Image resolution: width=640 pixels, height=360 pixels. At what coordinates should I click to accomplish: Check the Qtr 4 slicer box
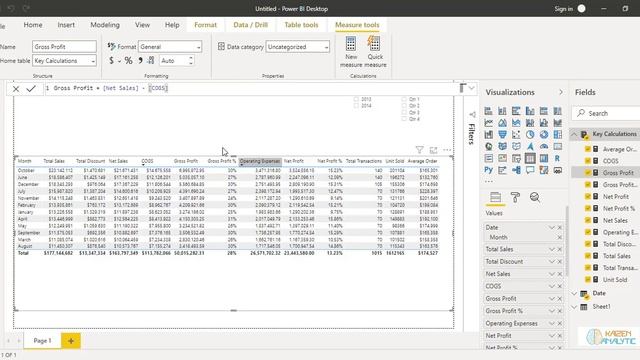tap(404, 119)
